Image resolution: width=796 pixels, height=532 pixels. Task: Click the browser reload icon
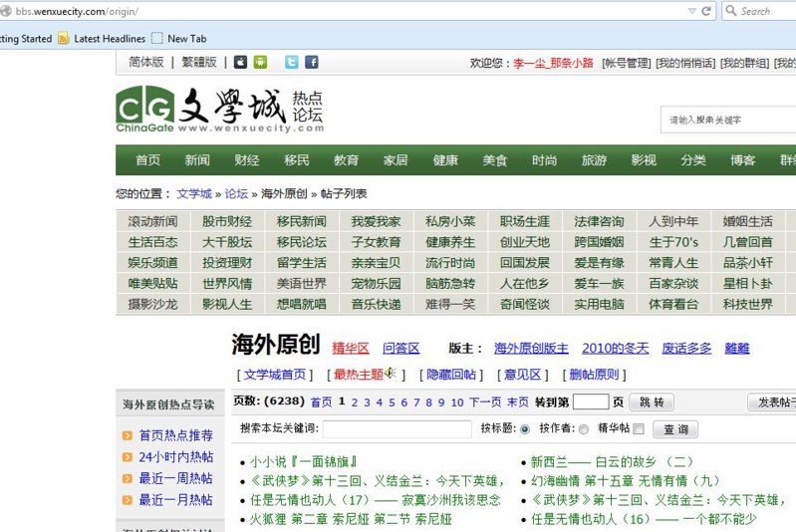pyautogui.click(x=705, y=11)
